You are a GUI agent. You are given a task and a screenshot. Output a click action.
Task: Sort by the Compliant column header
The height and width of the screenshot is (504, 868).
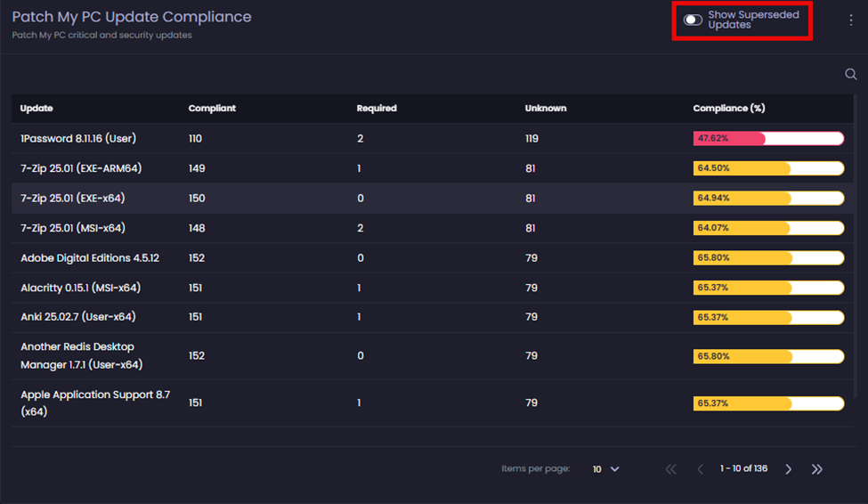point(212,108)
